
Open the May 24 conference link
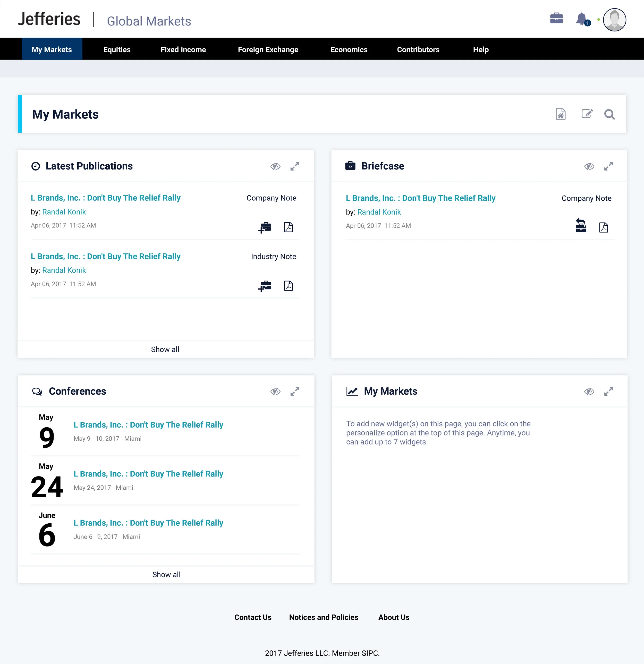click(148, 474)
